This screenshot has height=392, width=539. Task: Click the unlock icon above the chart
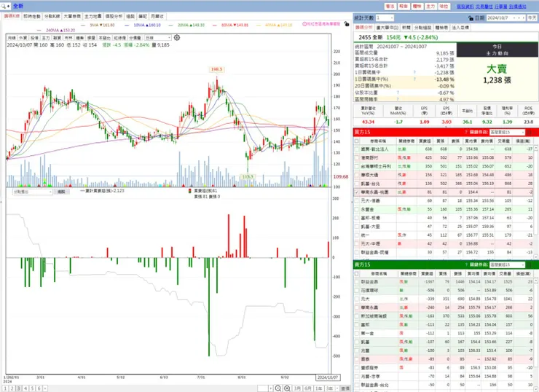(347, 24)
